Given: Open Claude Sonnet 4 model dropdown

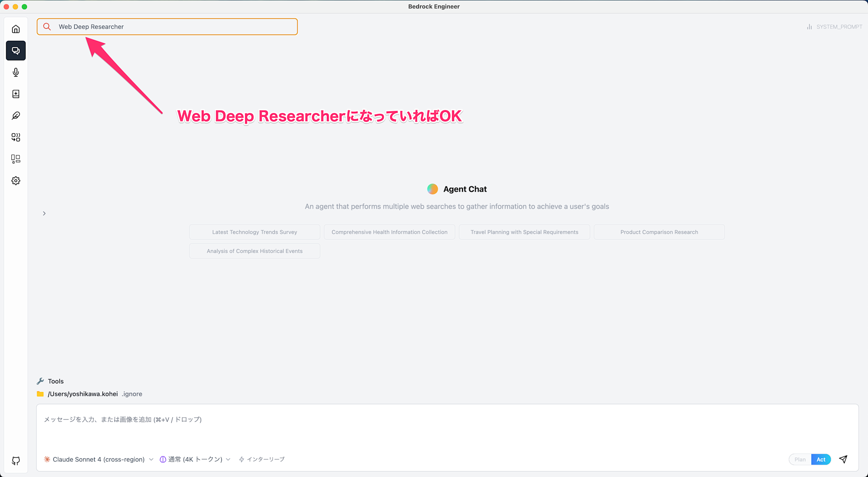Looking at the screenshot, I should (x=99, y=459).
